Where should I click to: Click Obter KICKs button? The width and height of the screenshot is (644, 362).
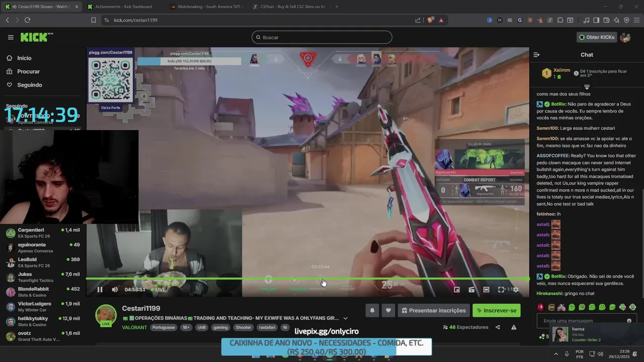(x=596, y=37)
